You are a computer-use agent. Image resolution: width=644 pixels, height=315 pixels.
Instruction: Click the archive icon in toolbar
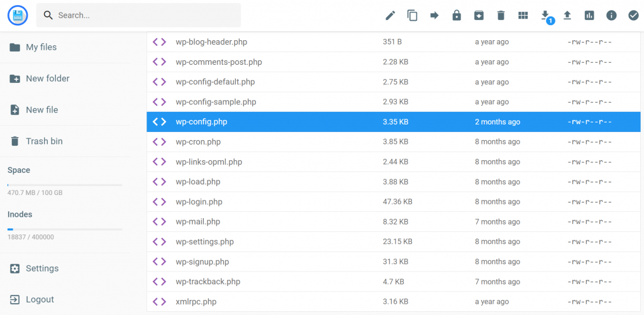point(479,16)
